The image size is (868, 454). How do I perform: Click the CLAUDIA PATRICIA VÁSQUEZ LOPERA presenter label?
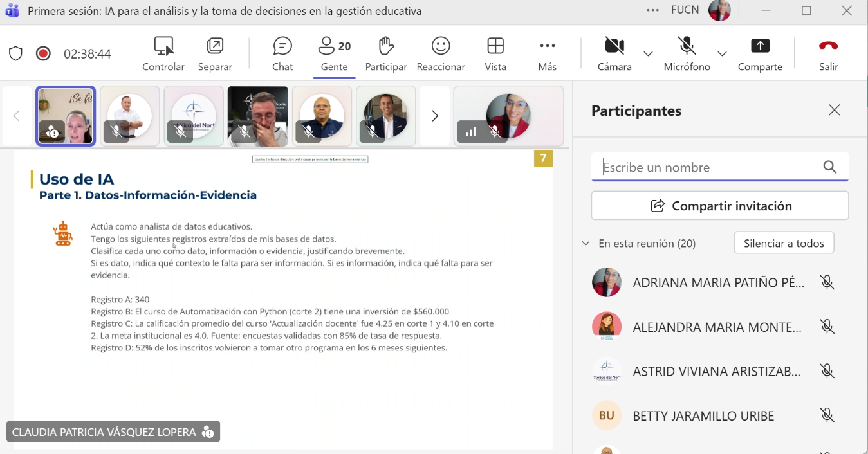(x=113, y=431)
